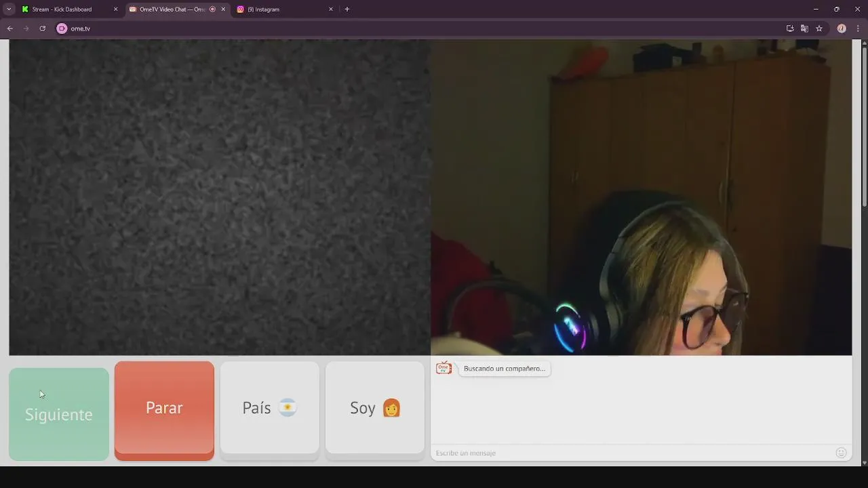Click the Buscando un compañero message
Screen dimensions: 868x488
coord(505,369)
